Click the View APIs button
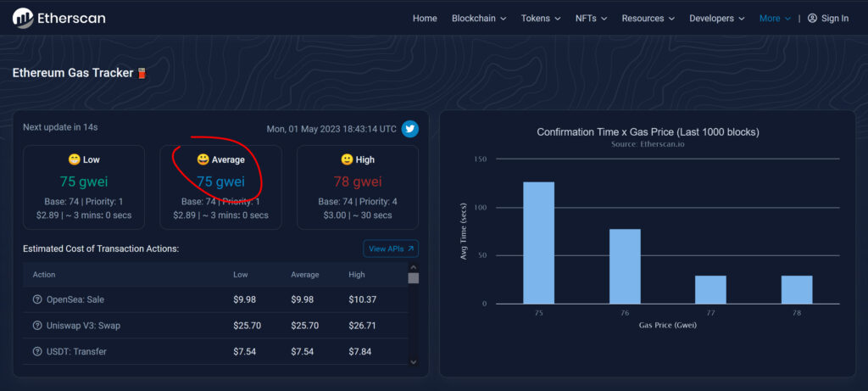The width and height of the screenshot is (868, 391). coord(391,249)
